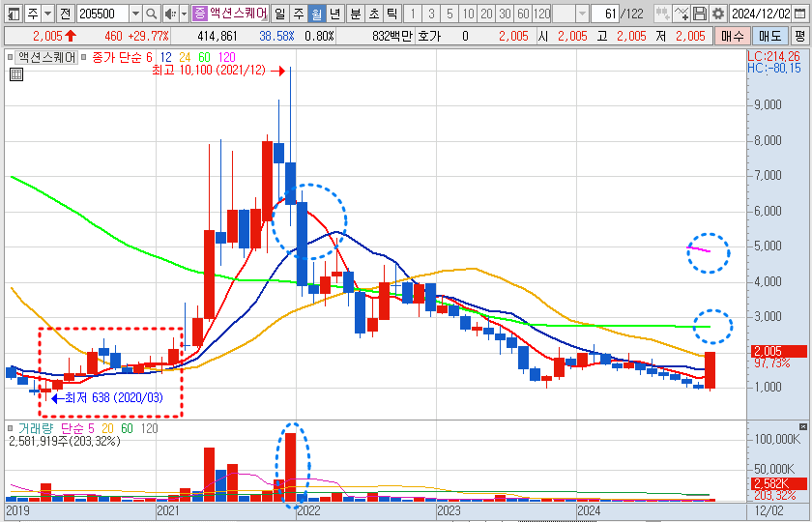Open chart settings gear icon

717,14
